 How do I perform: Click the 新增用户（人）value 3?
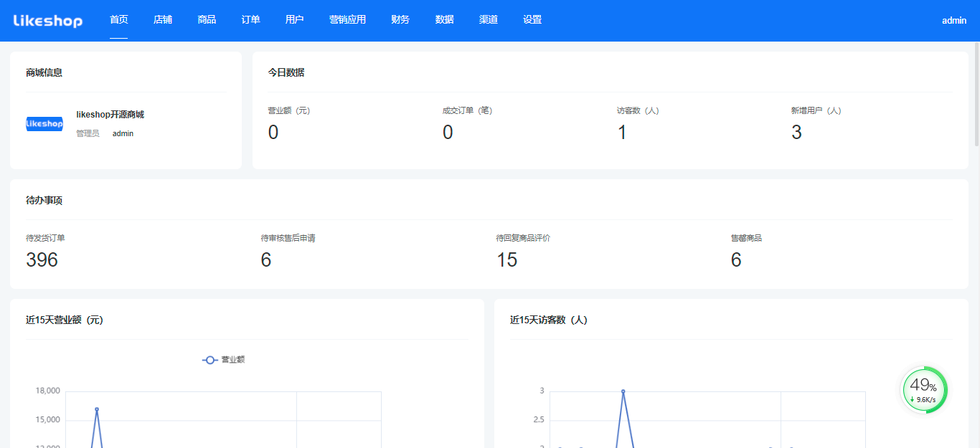[796, 132]
